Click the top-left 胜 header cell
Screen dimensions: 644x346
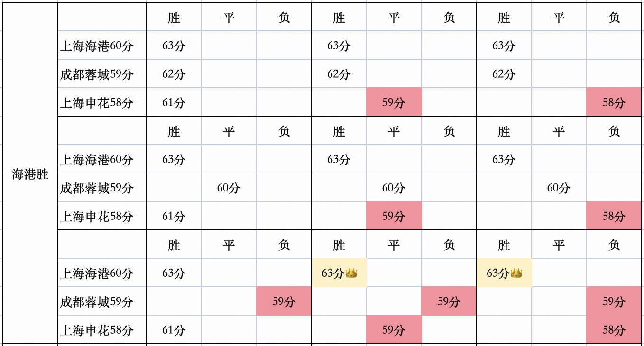click(174, 18)
